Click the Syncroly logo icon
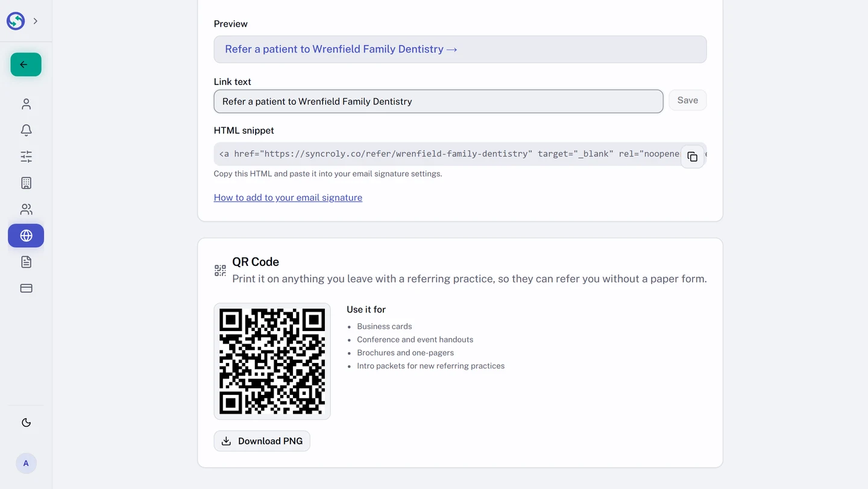Image resolution: width=868 pixels, height=489 pixels. coord(16,21)
